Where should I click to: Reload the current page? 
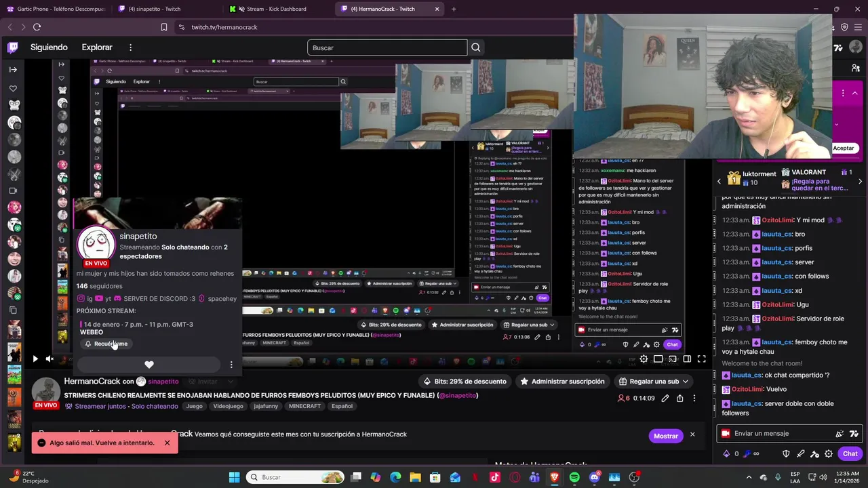pyautogui.click(x=37, y=27)
